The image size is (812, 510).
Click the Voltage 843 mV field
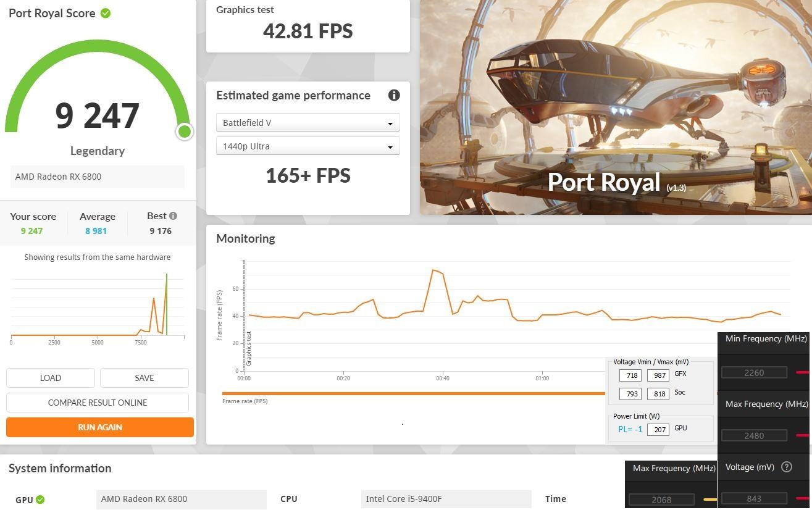pyautogui.click(x=754, y=498)
